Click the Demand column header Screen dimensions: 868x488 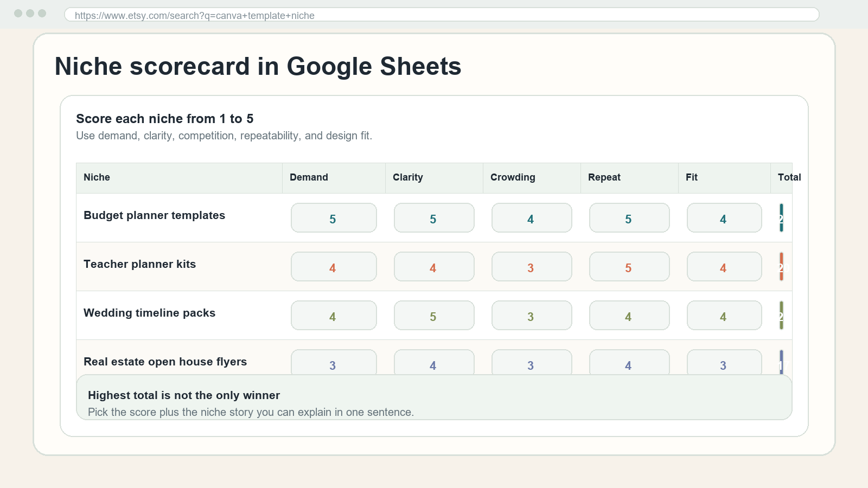click(x=334, y=178)
